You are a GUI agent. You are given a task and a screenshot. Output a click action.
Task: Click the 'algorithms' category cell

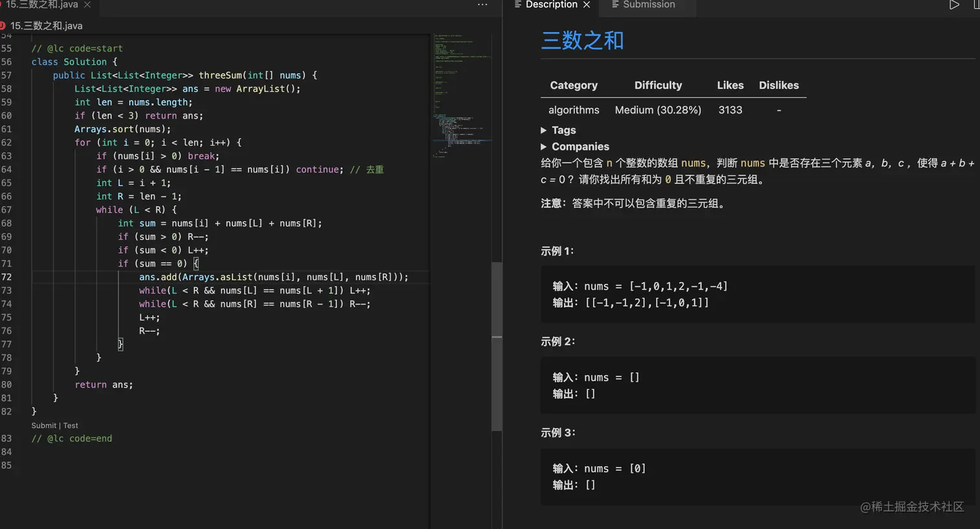click(x=574, y=110)
